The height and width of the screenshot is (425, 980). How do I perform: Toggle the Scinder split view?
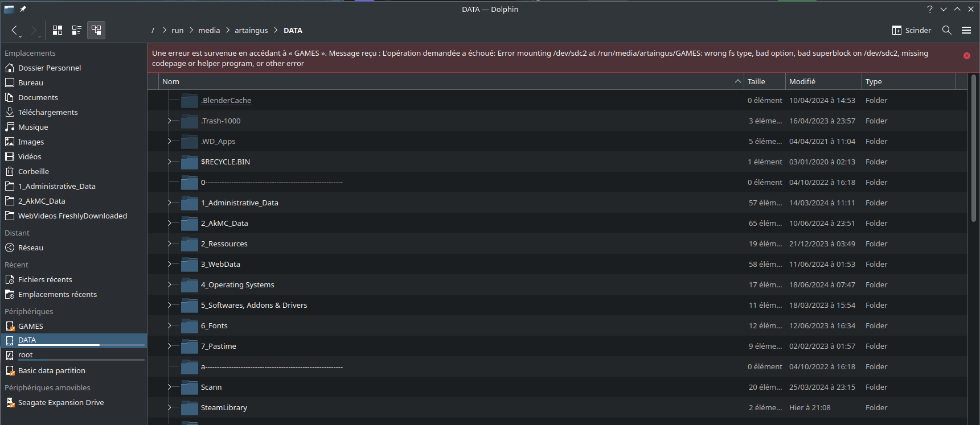[911, 30]
